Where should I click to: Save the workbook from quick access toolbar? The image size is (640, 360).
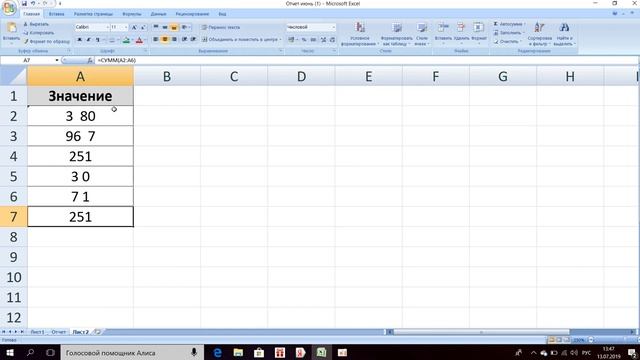pos(24,4)
